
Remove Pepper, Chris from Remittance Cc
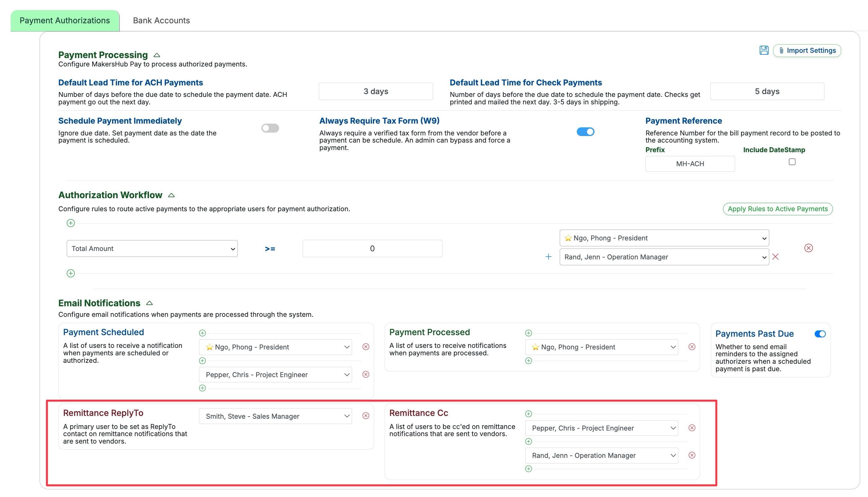[x=692, y=428]
